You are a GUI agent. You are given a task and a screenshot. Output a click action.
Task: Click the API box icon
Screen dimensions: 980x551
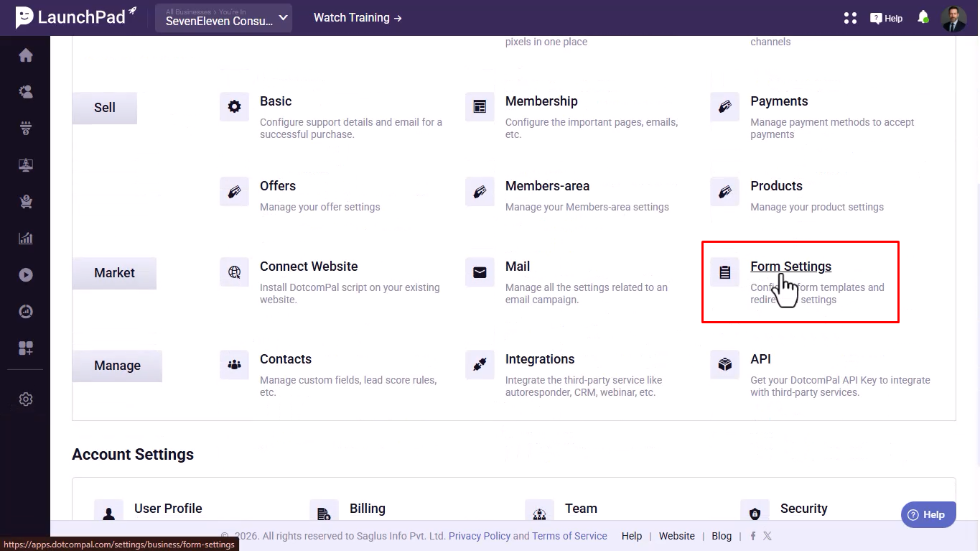point(724,365)
